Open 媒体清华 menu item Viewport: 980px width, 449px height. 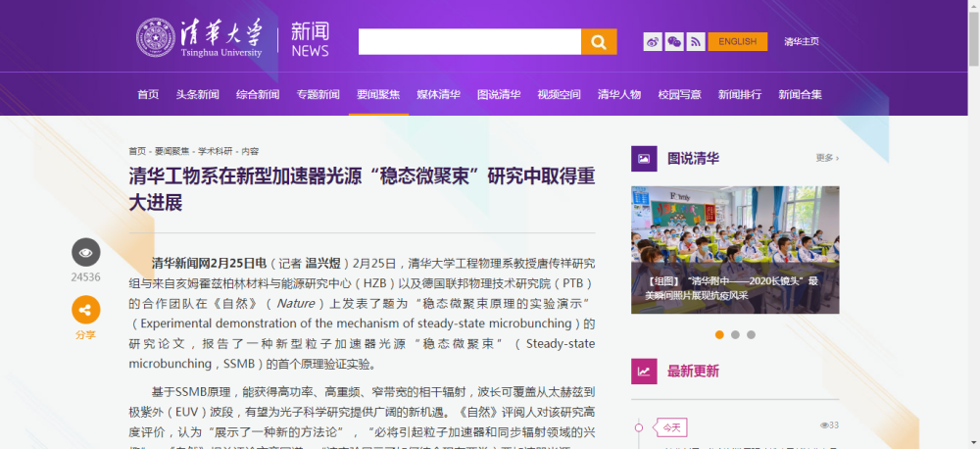[439, 94]
